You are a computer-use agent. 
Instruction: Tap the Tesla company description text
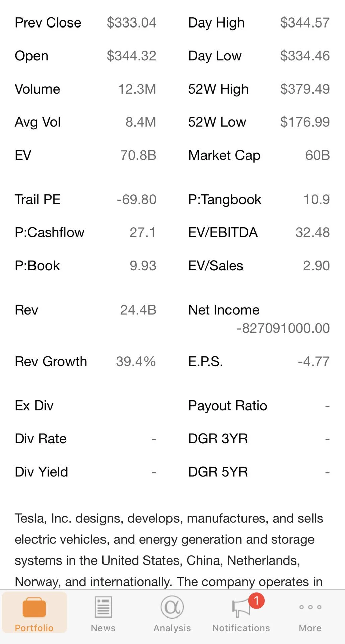[169, 550]
